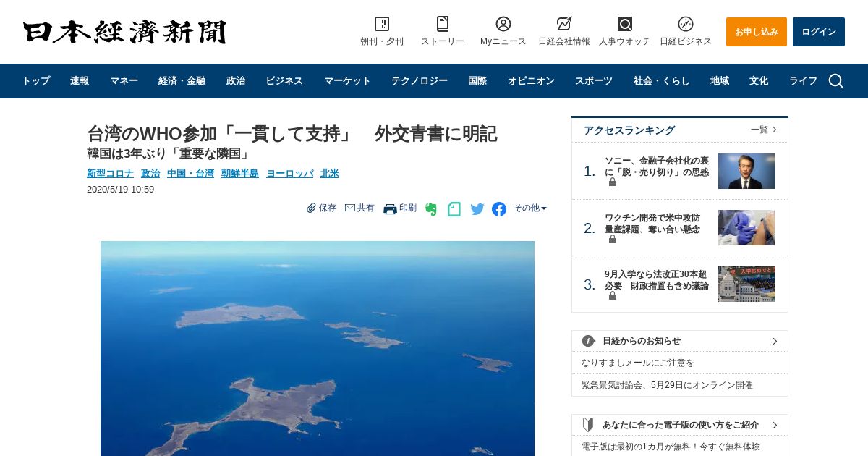868x456 pixels.
Task: Open 政治 navigation item
Action: tap(236, 81)
